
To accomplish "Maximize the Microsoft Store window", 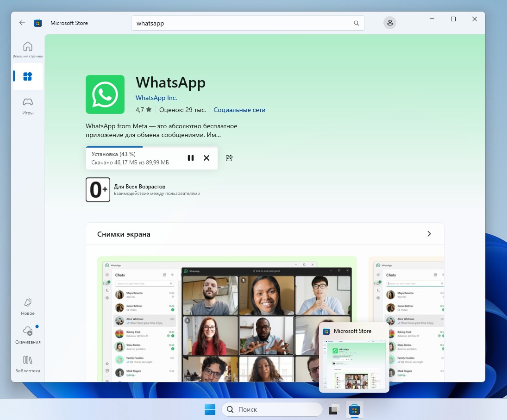I will (x=453, y=19).
